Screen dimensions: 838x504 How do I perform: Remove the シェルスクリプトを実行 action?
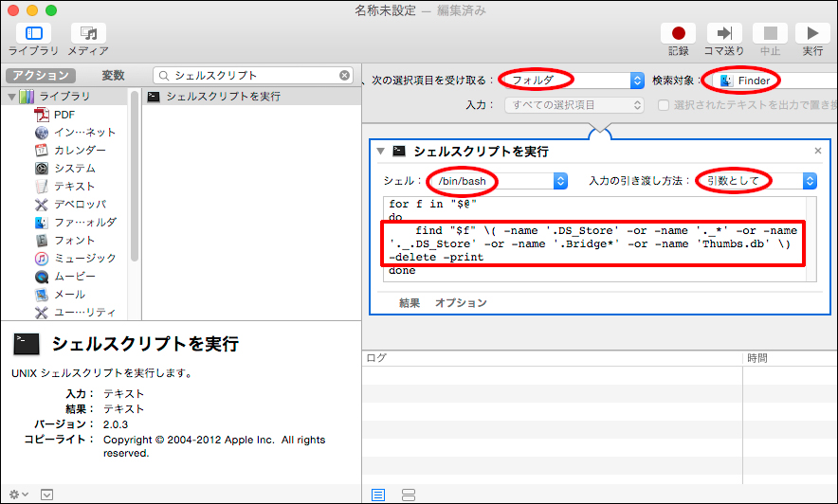(x=818, y=151)
